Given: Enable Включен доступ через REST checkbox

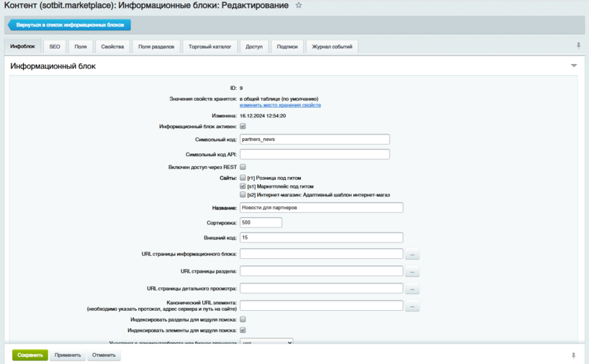Looking at the screenshot, I should pyautogui.click(x=243, y=167).
